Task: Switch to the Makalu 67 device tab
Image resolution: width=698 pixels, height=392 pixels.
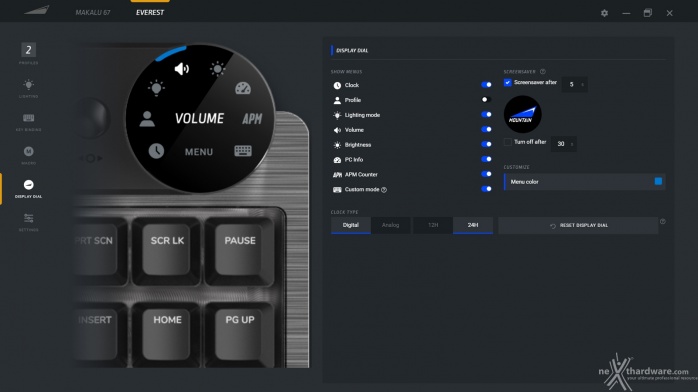Action: point(93,12)
